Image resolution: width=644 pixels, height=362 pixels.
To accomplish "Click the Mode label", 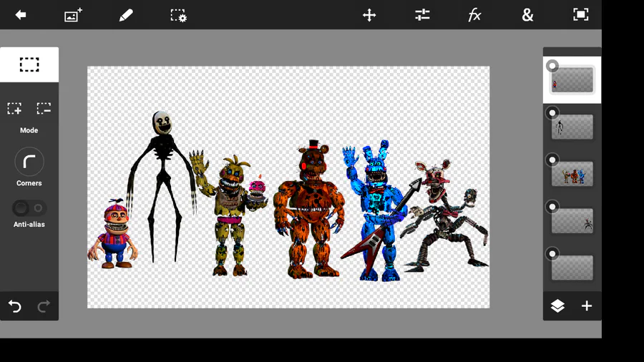I will [x=29, y=130].
